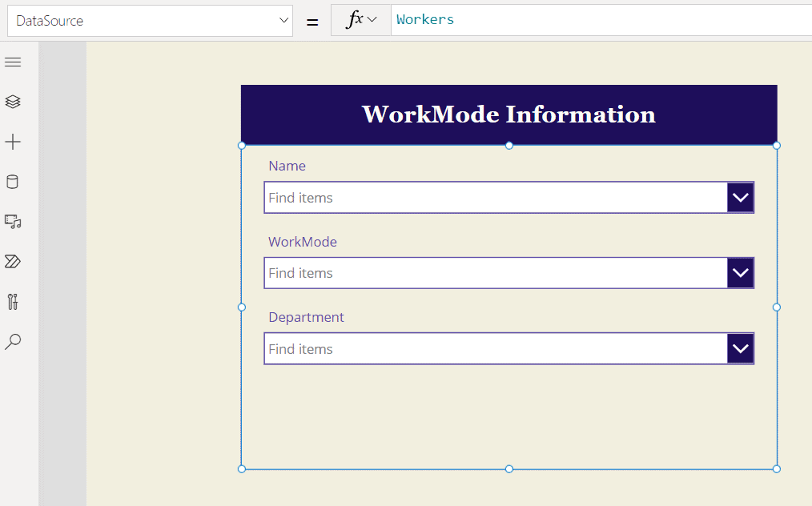Click the Workers formula in the formula bar
812x506 pixels.
425,19
